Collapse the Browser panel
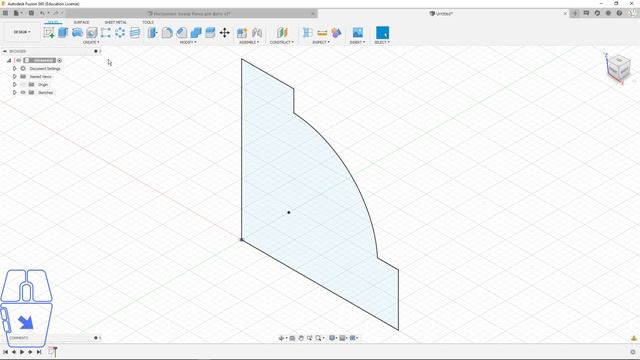The height and width of the screenshot is (360, 640). [5, 51]
